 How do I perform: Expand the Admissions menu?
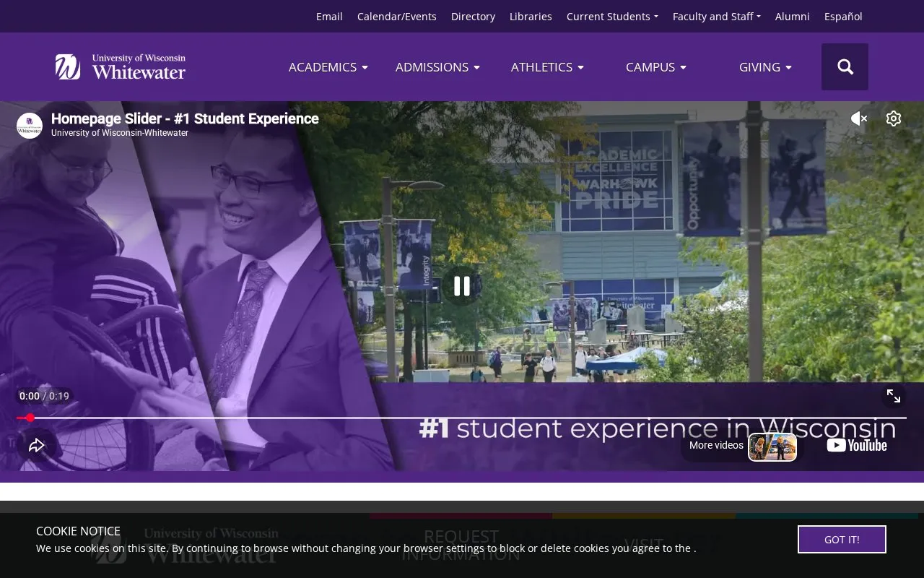point(437,67)
